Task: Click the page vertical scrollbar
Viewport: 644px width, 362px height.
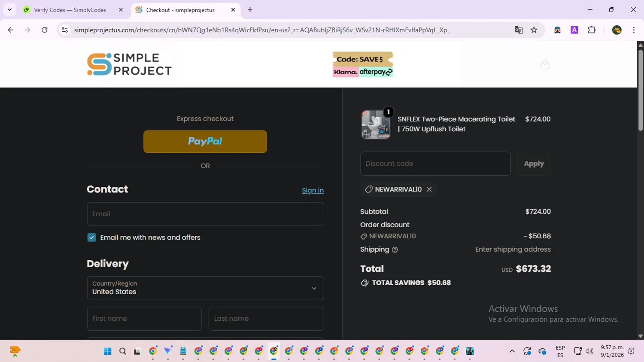Action: (640, 90)
